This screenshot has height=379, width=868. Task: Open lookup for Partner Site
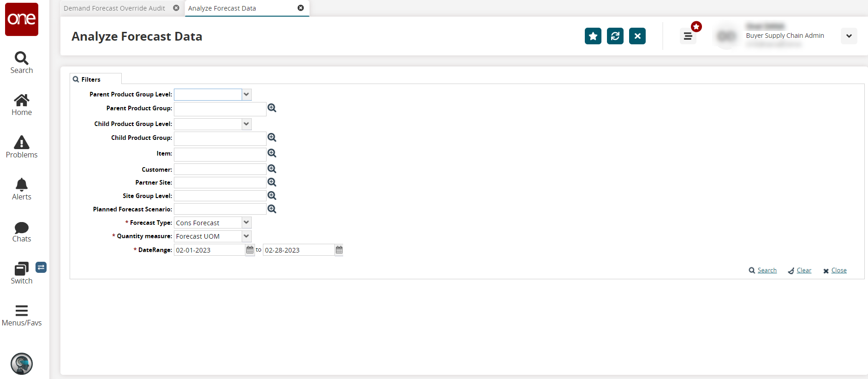(x=272, y=182)
